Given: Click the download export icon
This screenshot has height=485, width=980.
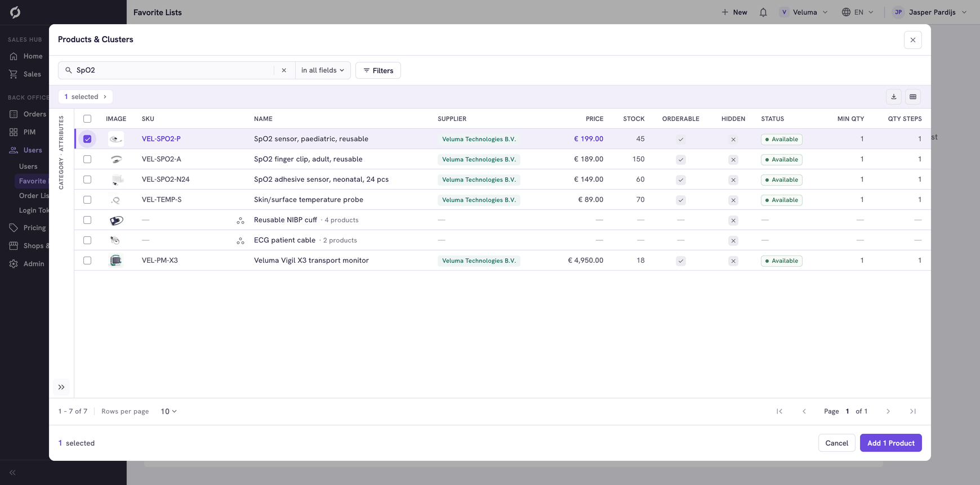Looking at the screenshot, I should [x=894, y=97].
